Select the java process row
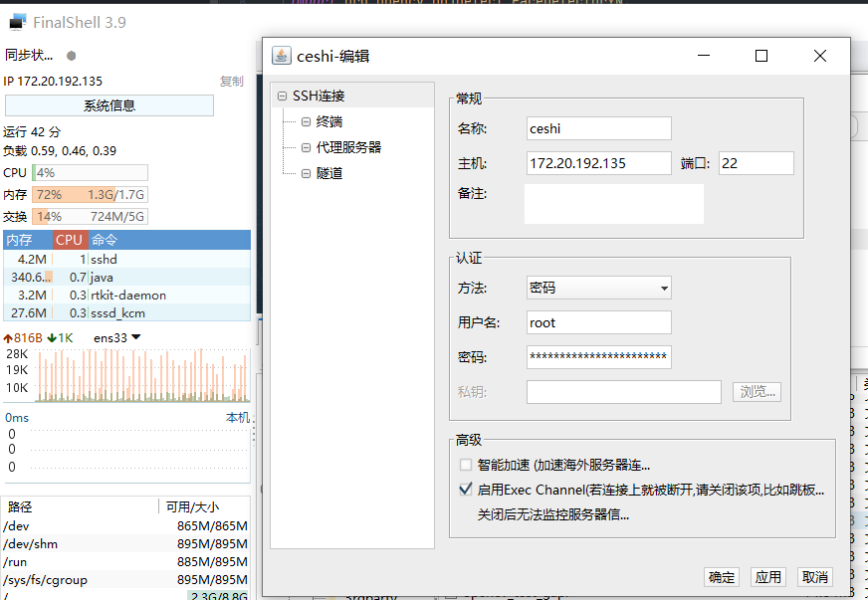 coord(126,277)
